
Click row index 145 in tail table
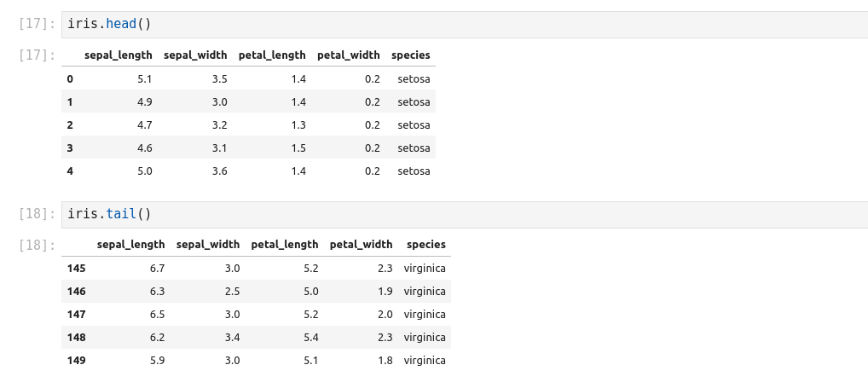77,269
